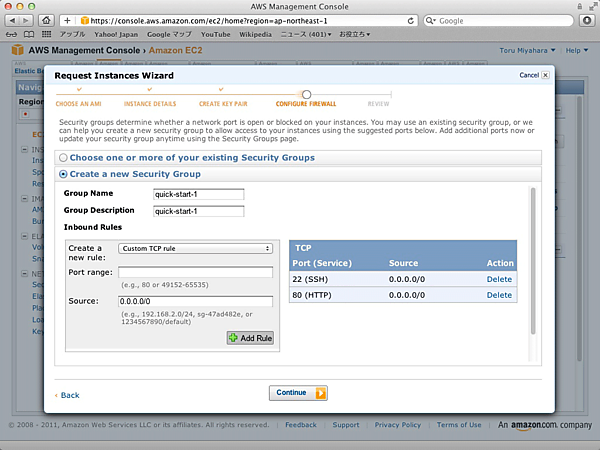This screenshot has width=600, height=450.
Task: Open the Google マップ bookmark
Action: pyautogui.click(x=169, y=34)
